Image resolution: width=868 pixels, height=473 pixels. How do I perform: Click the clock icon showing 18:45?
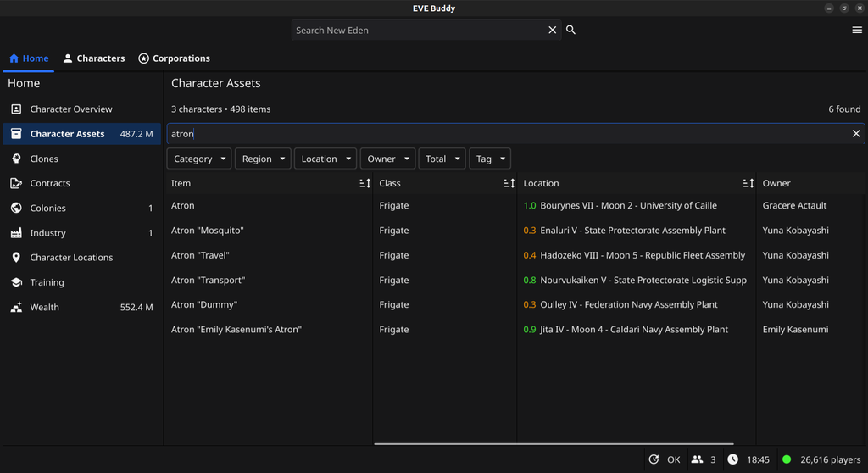733,459
